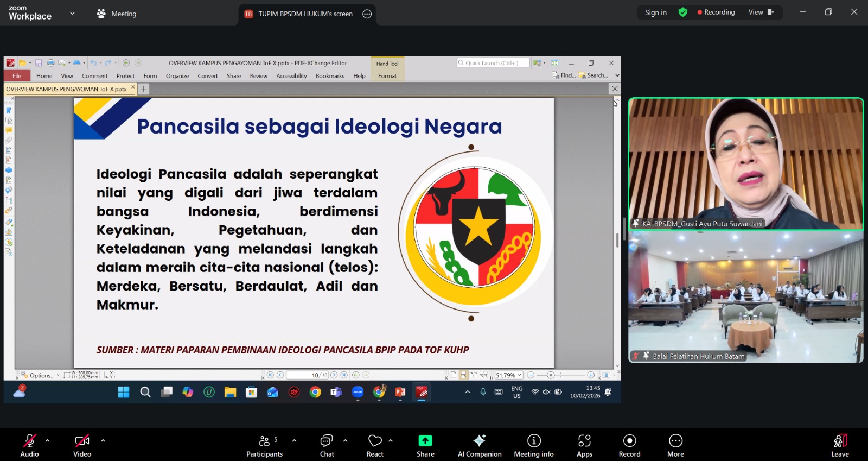Open the screen share options ellipsis
Image resolution: width=868 pixels, height=461 pixels.
(367, 14)
